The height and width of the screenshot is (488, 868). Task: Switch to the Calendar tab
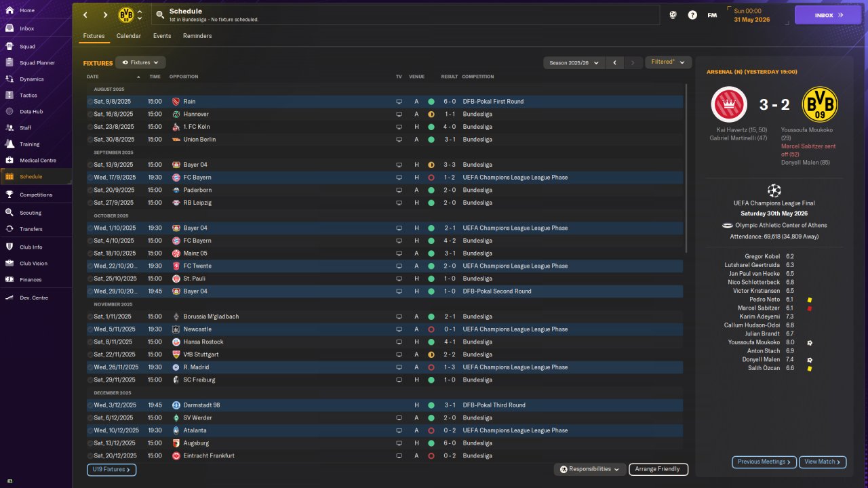tap(129, 36)
